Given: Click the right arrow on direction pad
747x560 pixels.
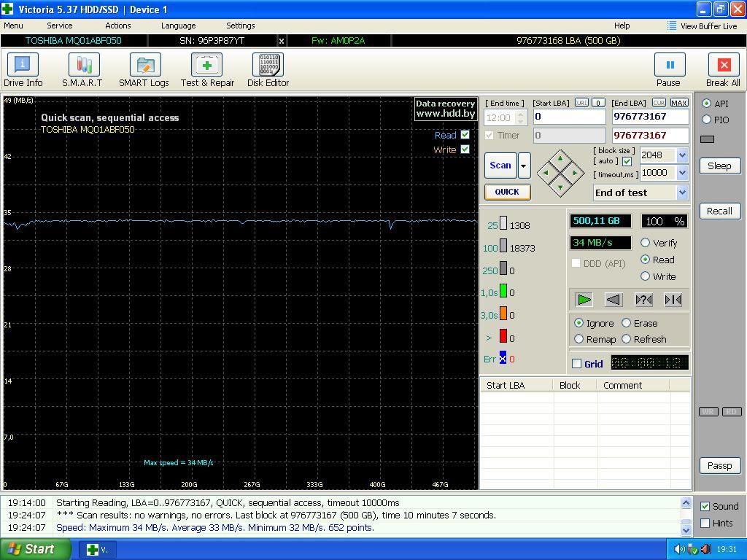Looking at the screenshot, I should pyautogui.click(x=575, y=173).
